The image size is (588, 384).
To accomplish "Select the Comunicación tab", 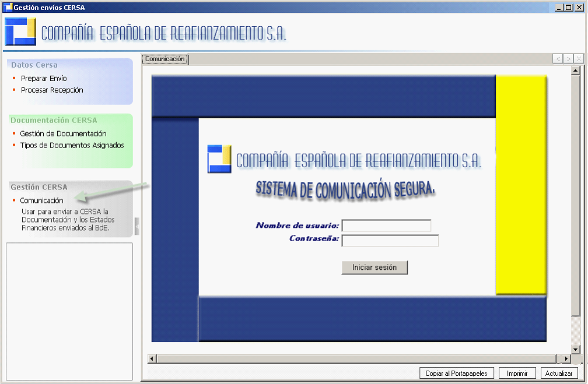I will pos(165,59).
